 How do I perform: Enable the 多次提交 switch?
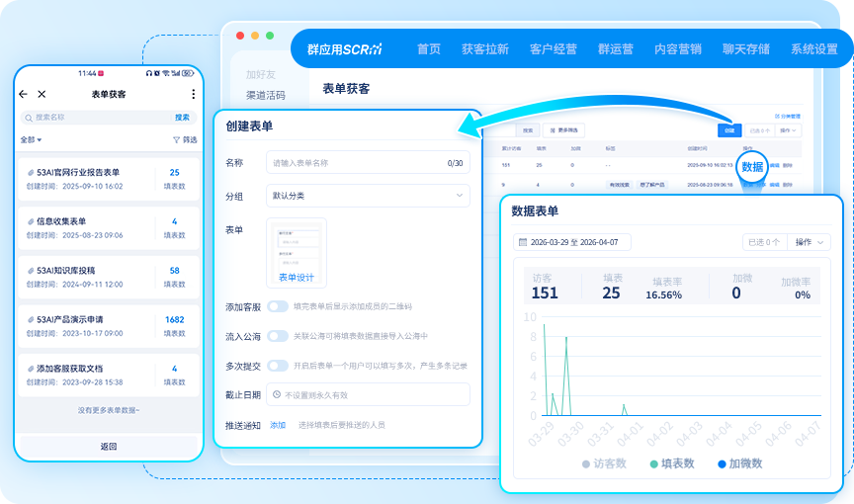click(x=278, y=366)
